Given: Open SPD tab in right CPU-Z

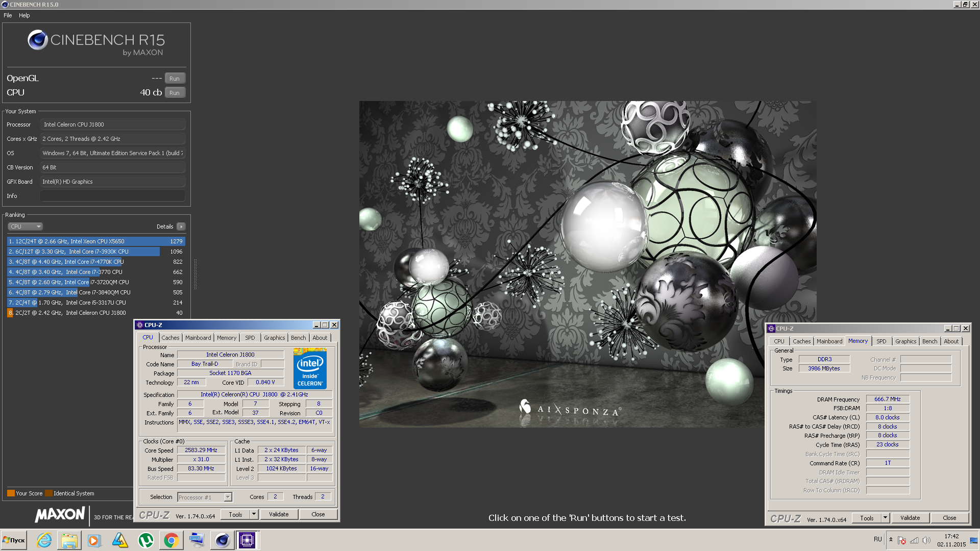Looking at the screenshot, I should 881,341.
